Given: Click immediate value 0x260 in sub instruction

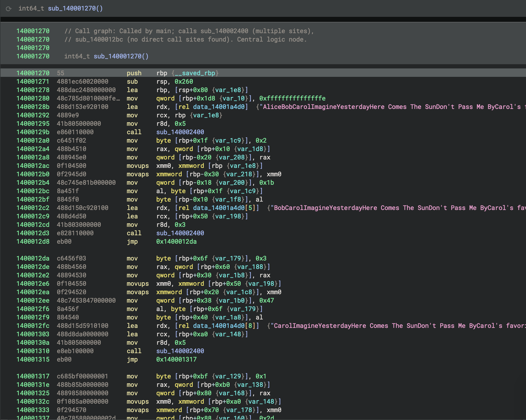Looking at the screenshot, I should pos(184,82).
